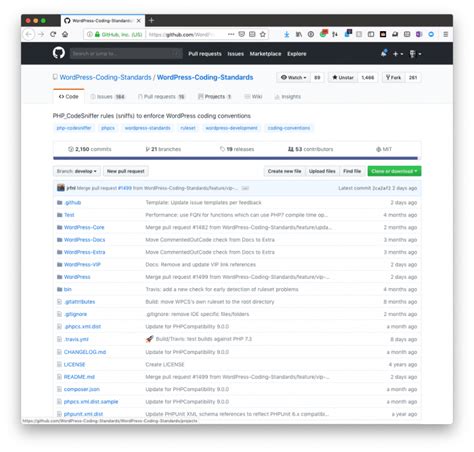This screenshot has width=474, height=452.
Task: Open the Issues repository tab
Action: pos(108,97)
